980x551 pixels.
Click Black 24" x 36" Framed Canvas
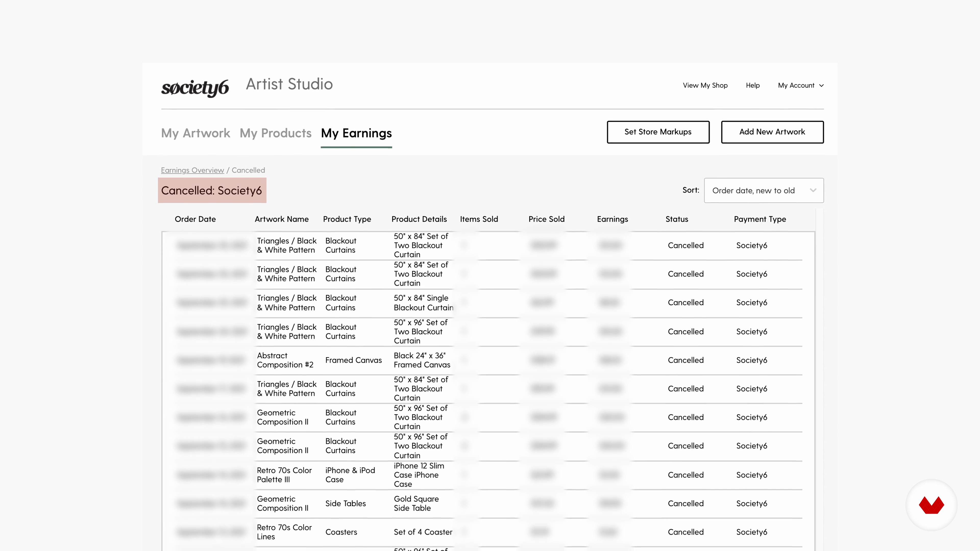pos(422,360)
